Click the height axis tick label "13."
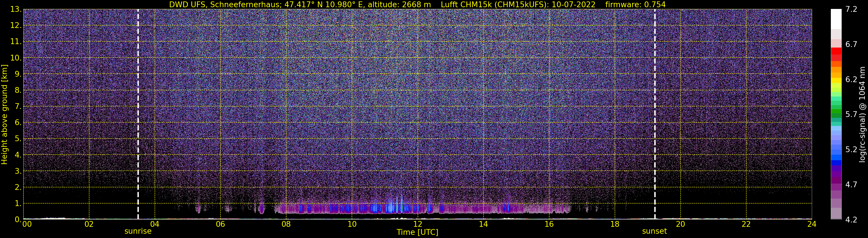 click(16, 10)
